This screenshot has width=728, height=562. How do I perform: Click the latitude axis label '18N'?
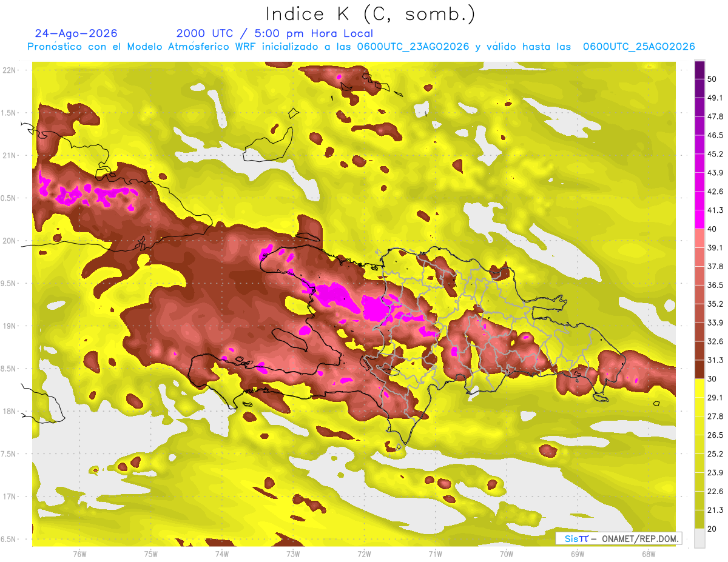(x=10, y=411)
